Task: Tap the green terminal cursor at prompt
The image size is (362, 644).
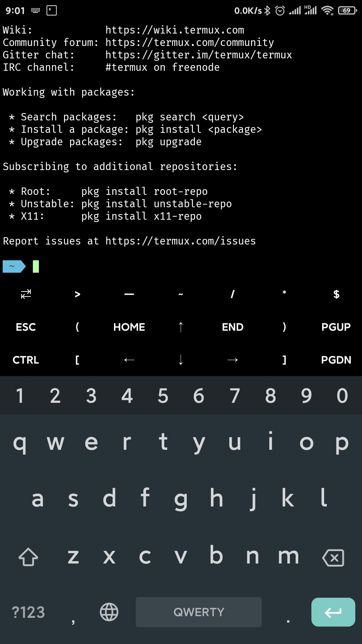Action: 36,267
